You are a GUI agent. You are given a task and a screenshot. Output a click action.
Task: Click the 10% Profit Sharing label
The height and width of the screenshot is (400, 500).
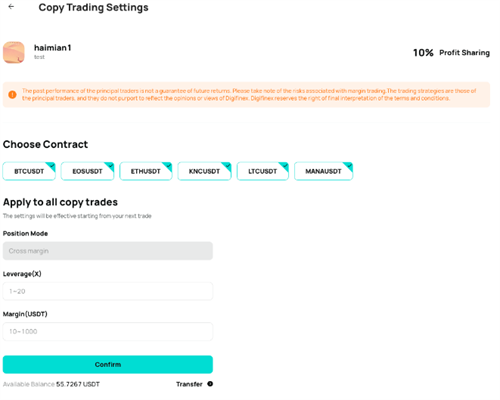pyautogui.click(x=452, y=53)
